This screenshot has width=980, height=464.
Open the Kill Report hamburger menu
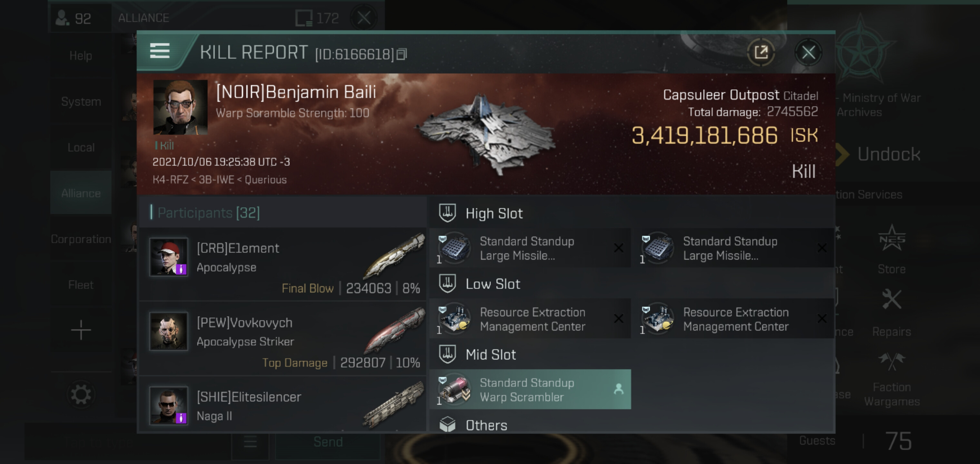[x=160, y=51]
